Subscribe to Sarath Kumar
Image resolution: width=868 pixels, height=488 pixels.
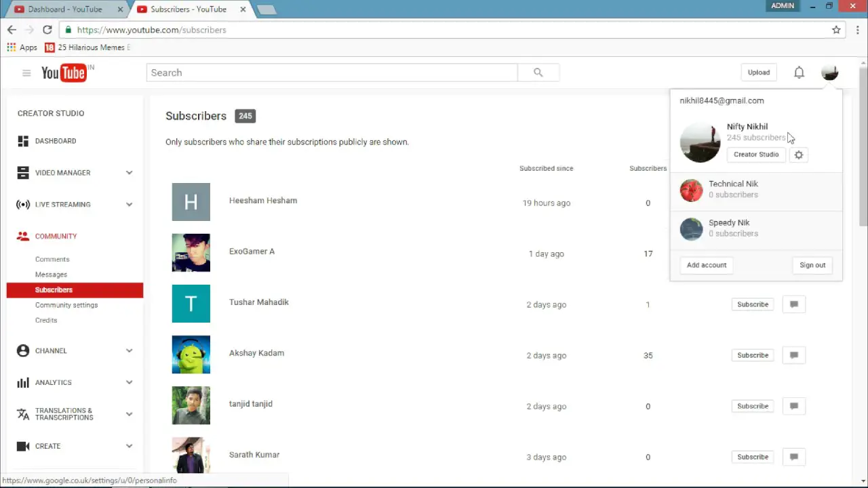click(x=753, y=457)
